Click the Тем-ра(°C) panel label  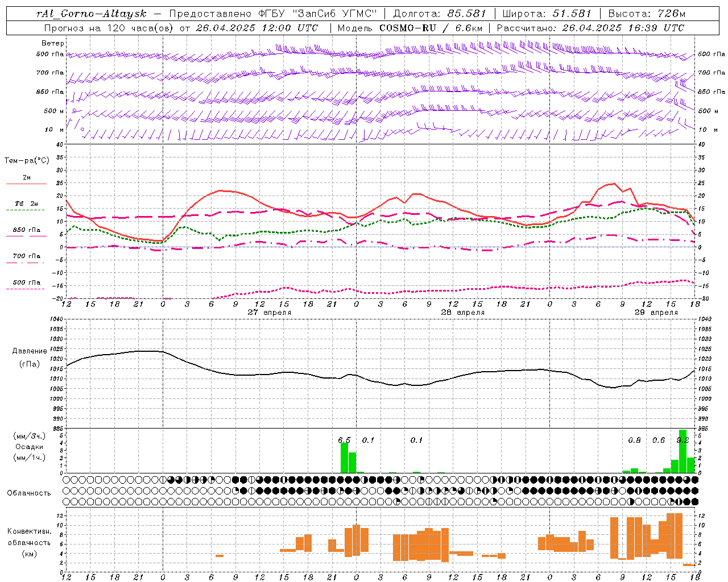pyautogui.click(x=27, y=161)
